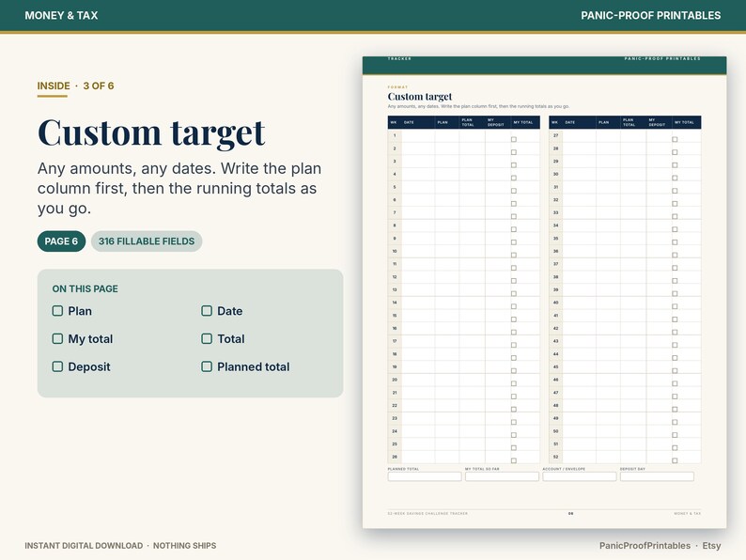This screenshot has width=746, height=560.
Task: Select the "PAGE 6" badge
Action: point(61,241)
